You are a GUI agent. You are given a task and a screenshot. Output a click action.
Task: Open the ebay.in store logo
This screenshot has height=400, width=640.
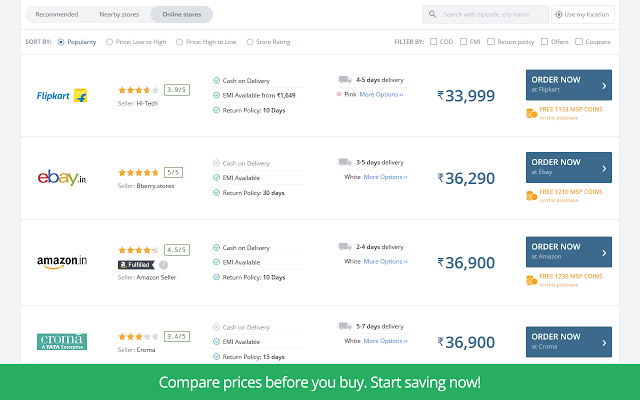pos(62,178)
